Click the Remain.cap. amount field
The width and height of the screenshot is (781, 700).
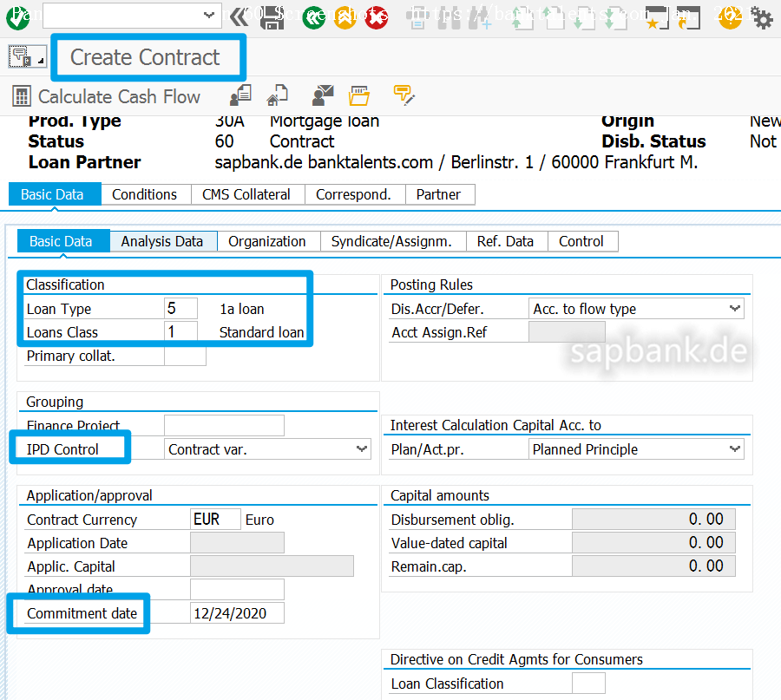653,566
